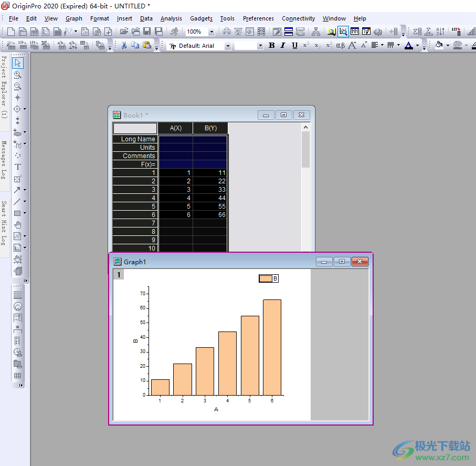Apply Underline formatting

[x=294, y=46]
